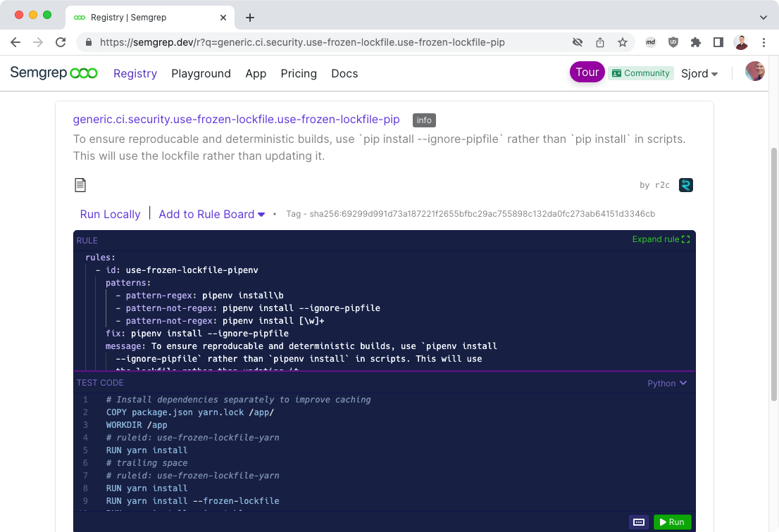This screenshot has width=779, height=532.
Task: Open the Sjord account dropdown
Action: pyautogui.click(x=699, y=72)
